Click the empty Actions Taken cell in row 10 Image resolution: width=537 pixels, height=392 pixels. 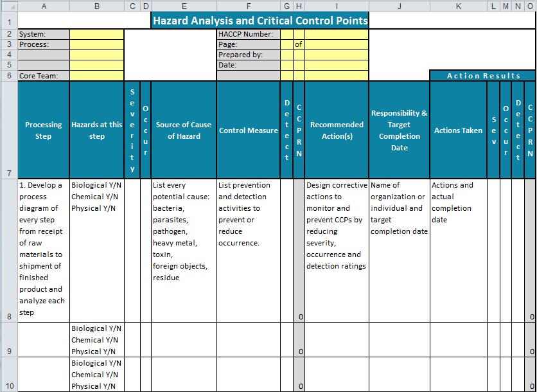pos(458,374)
